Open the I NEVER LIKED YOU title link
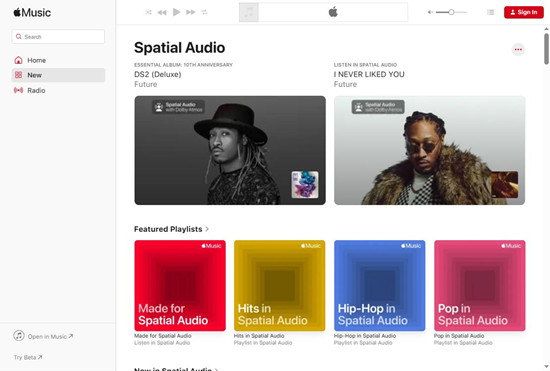This screenshot has height=371, width=550. [369, 74]
